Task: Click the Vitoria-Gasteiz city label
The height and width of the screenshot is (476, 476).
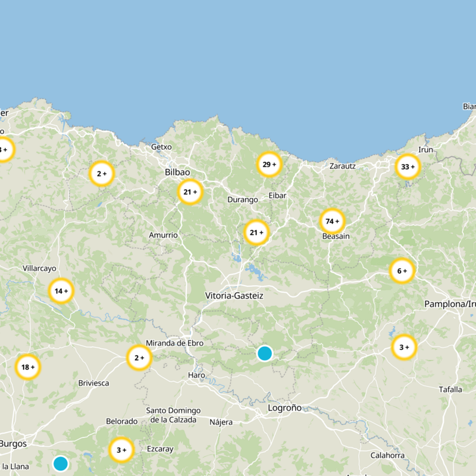Action: click(234, 296)
